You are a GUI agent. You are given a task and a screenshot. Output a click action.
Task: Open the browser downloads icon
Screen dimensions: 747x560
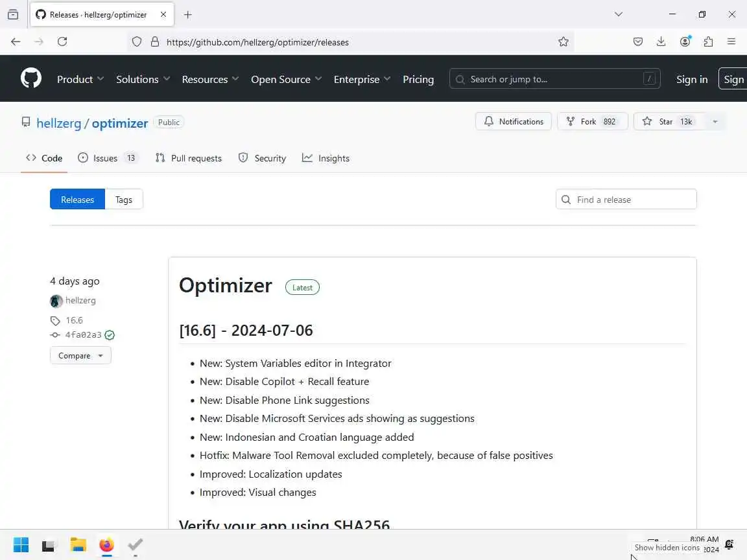coord(661,42)
